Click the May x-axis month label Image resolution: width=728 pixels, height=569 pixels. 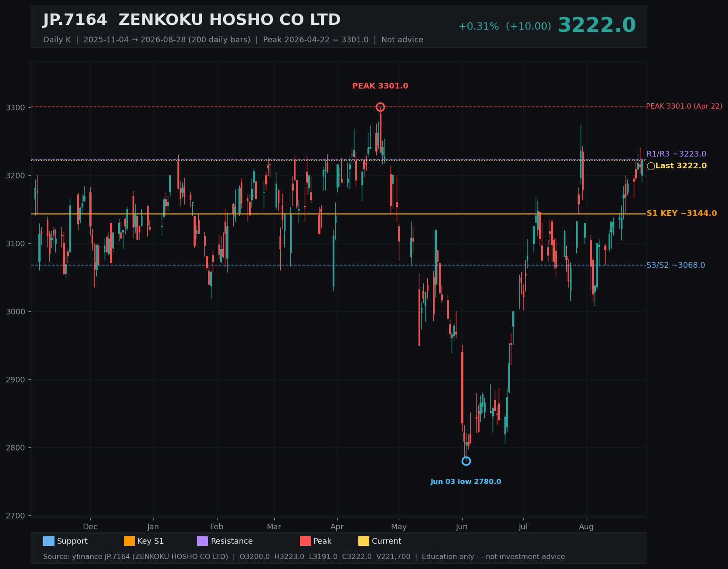399,527
